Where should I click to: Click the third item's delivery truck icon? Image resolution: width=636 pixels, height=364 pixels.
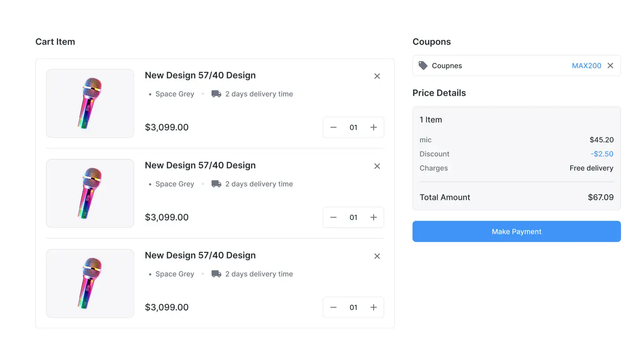216,274
